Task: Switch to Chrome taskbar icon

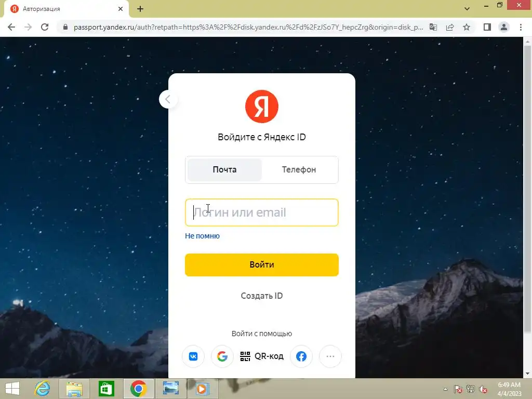Action: tap(138, 389)
